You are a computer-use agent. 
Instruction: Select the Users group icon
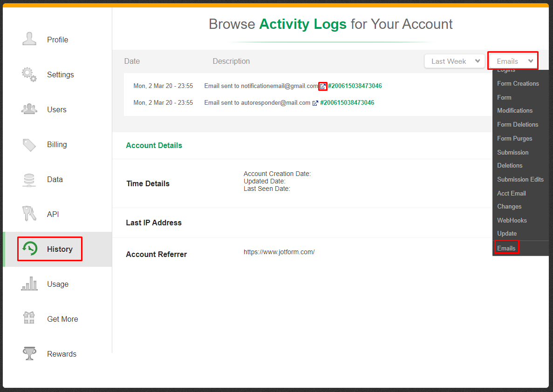(29, 109)
